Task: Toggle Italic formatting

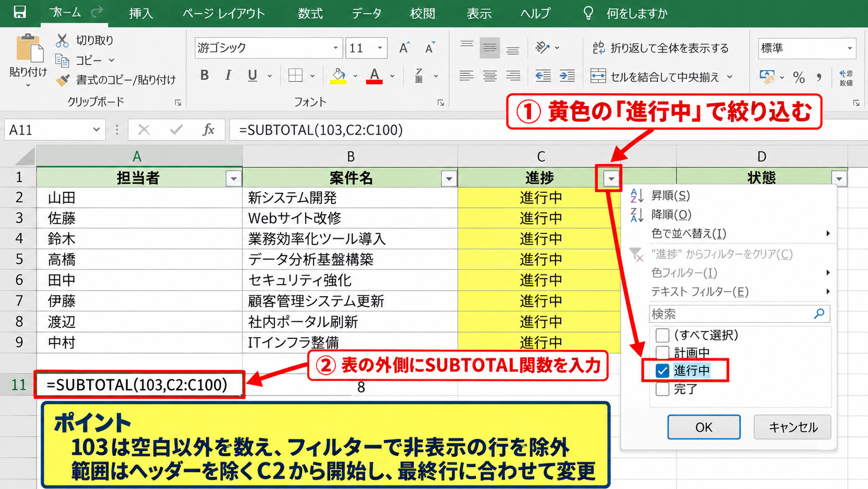Action: (228, 75)
